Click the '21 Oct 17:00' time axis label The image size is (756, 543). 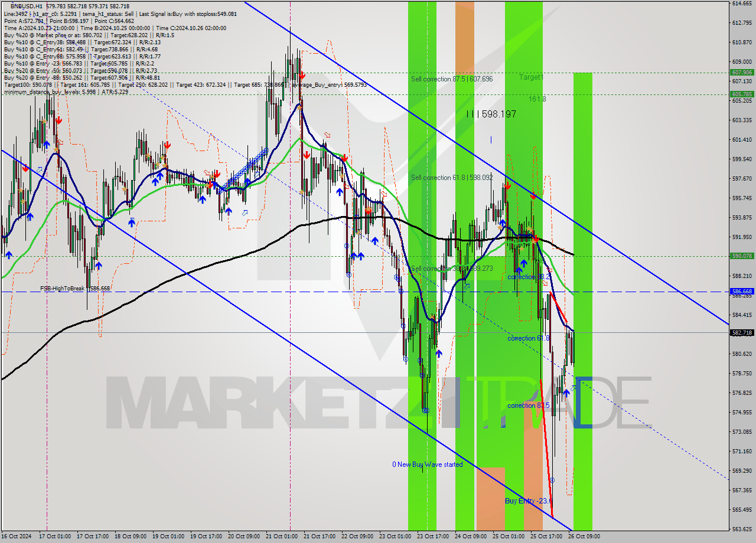coord(320,537)
